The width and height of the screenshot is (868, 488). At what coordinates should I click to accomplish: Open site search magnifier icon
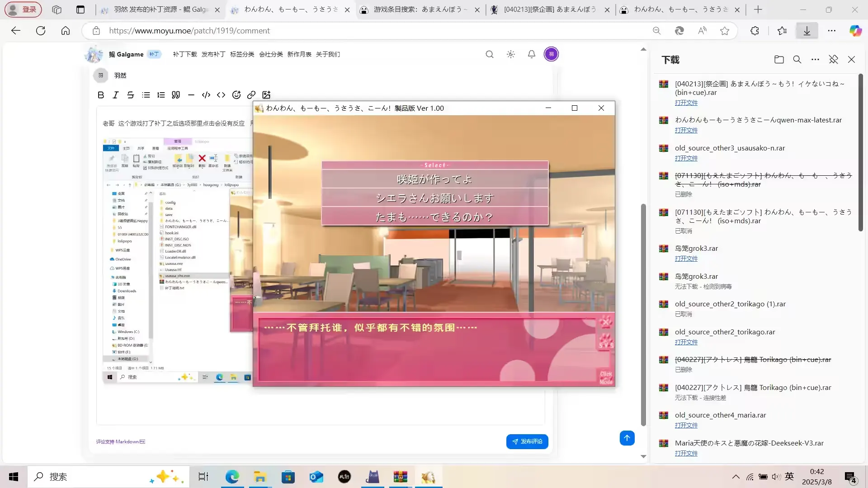[x=490, y=54]
